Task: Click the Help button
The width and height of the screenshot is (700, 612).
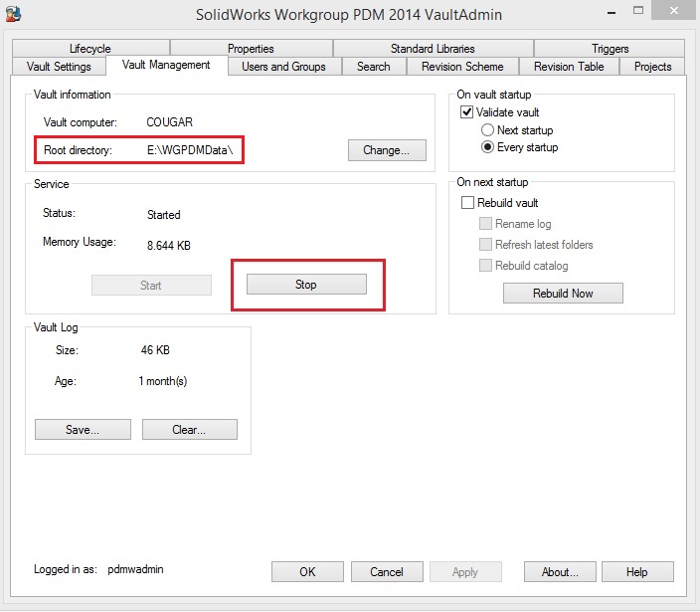Action: [x=637, y=572]
